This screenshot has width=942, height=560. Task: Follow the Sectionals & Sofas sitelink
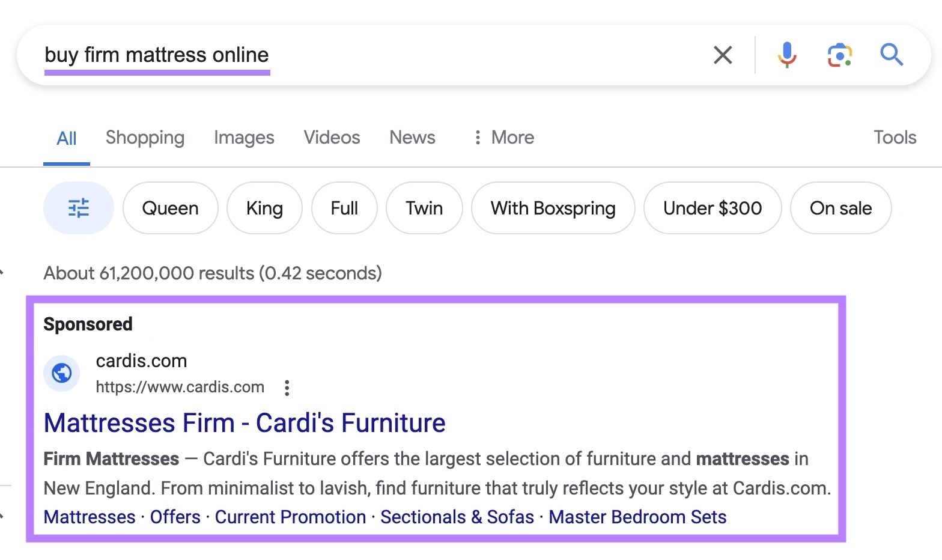point(457,517)
